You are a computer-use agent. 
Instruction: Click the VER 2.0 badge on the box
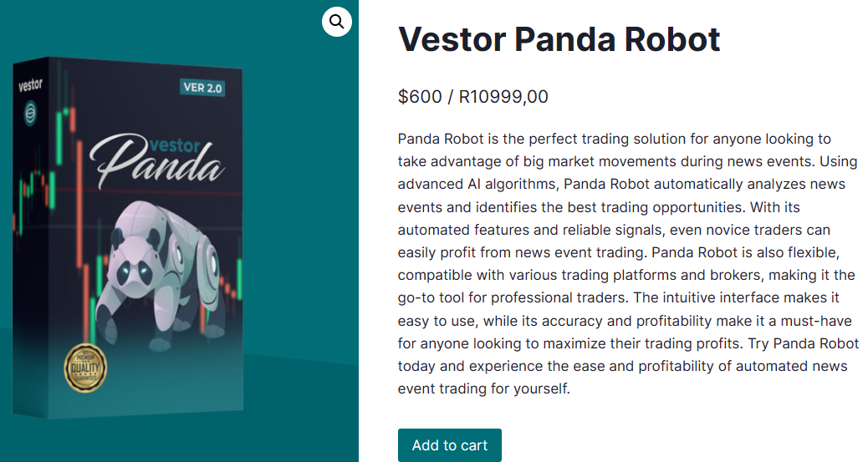pos(202,88)
